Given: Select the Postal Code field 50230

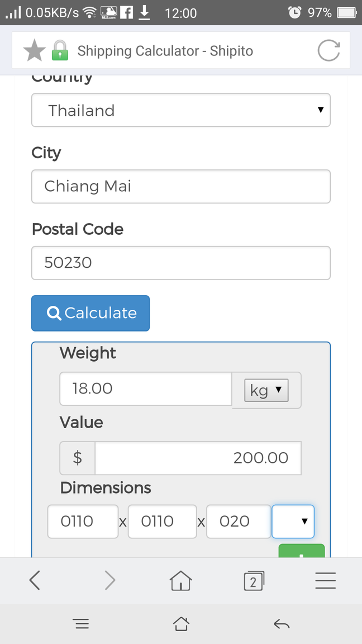Looking at the screenshot, I should pyautogui.click(x=181, y=263).
